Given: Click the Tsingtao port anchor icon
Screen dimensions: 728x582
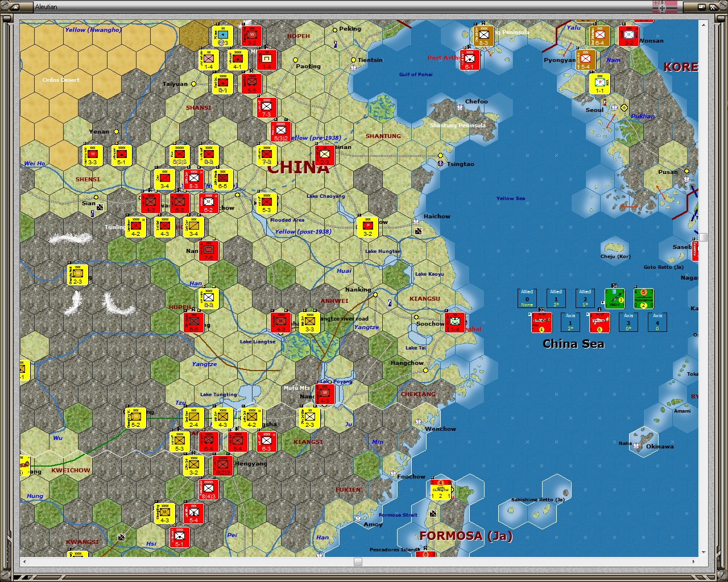Looking at the screenshot, I should point(440,164).
